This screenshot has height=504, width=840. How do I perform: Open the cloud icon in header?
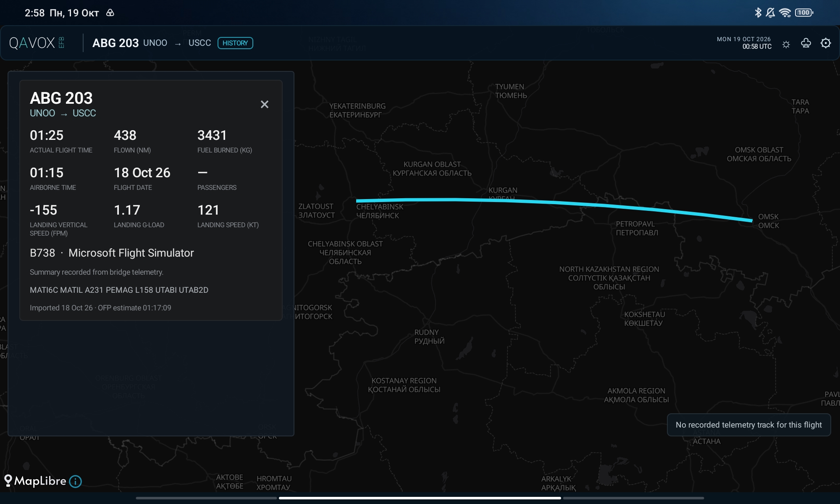[x=806, y=43]
